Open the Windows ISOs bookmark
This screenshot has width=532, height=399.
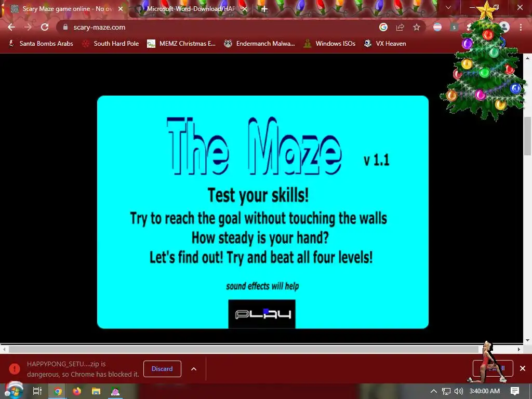point(329,44)
